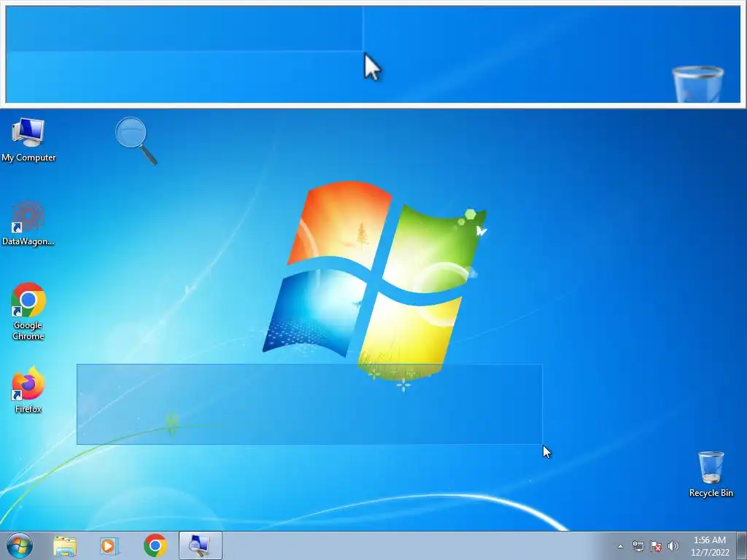This screenshot has height=560, width=747.
Task: Open Chrome from the taskbar
Action: coord(155,545)
